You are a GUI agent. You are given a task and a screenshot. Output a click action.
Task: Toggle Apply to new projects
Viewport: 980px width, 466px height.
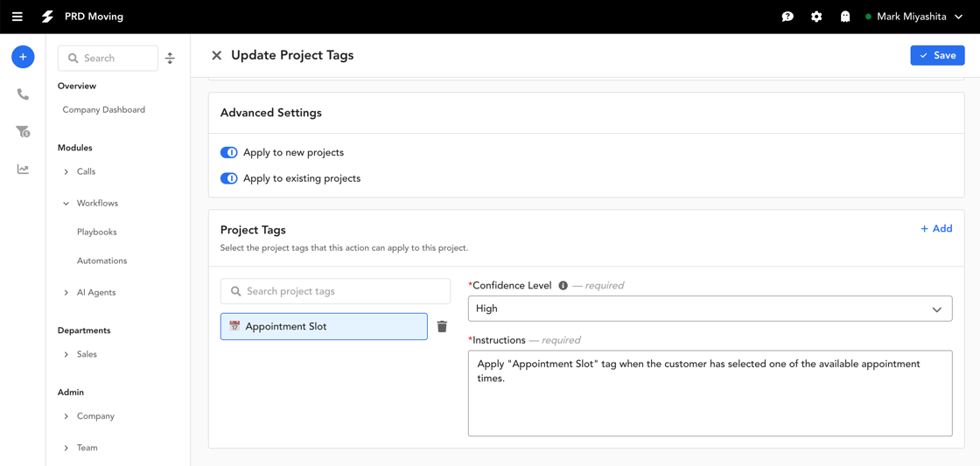click(x=228, y=152)
